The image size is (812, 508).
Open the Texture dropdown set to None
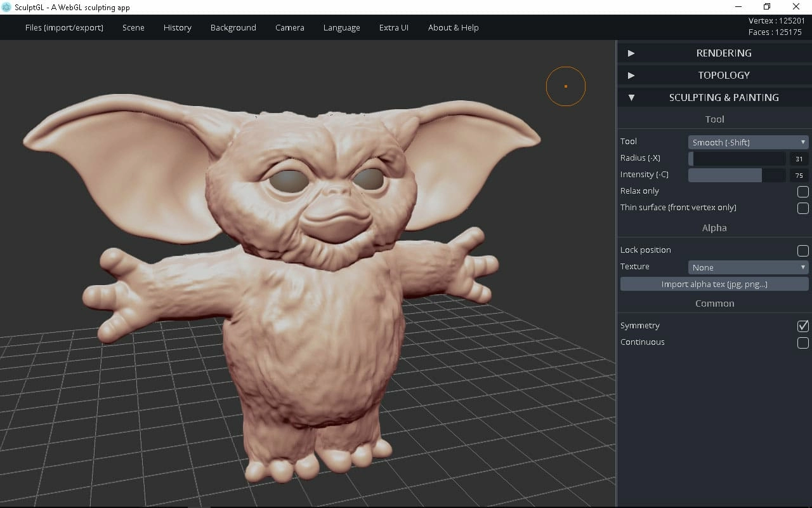coord(747,267)
